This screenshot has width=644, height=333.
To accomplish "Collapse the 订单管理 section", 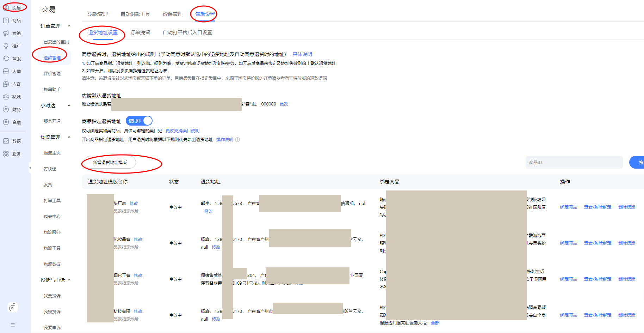I will 69,26.
